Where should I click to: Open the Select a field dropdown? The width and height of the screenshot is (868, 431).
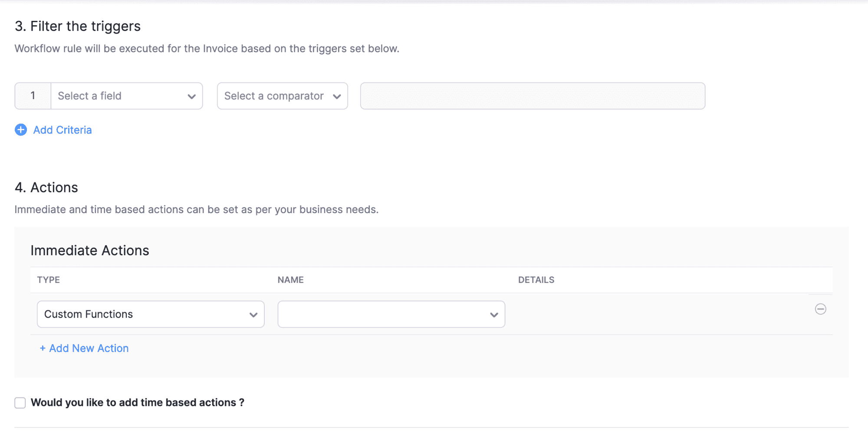pos(122,96)
